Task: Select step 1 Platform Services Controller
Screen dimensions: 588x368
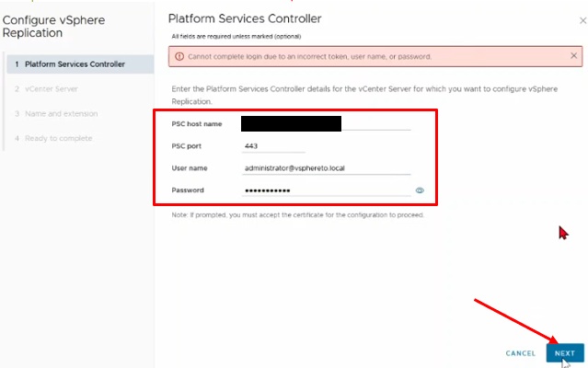Action: click(x=80, y=64)
